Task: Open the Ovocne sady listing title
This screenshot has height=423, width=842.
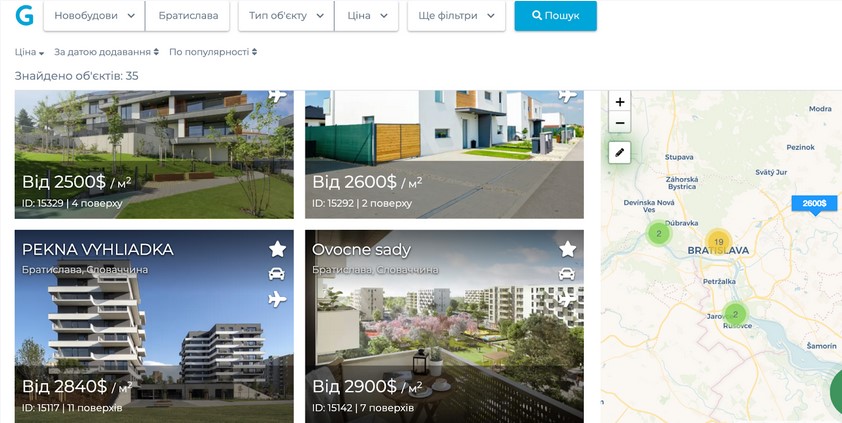Action: [x=361, y=250]
